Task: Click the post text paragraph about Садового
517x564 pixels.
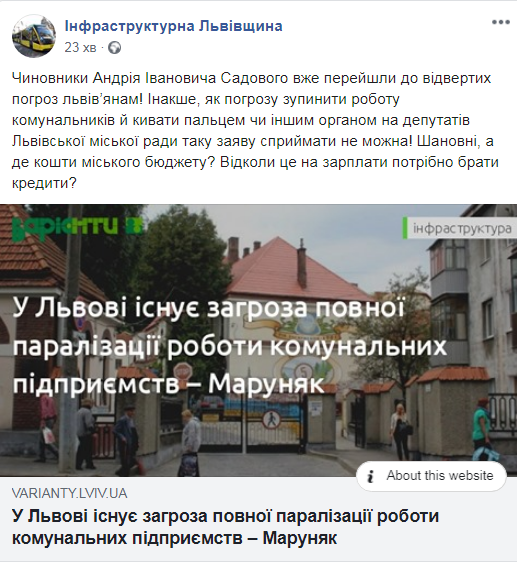Action: 255,130
